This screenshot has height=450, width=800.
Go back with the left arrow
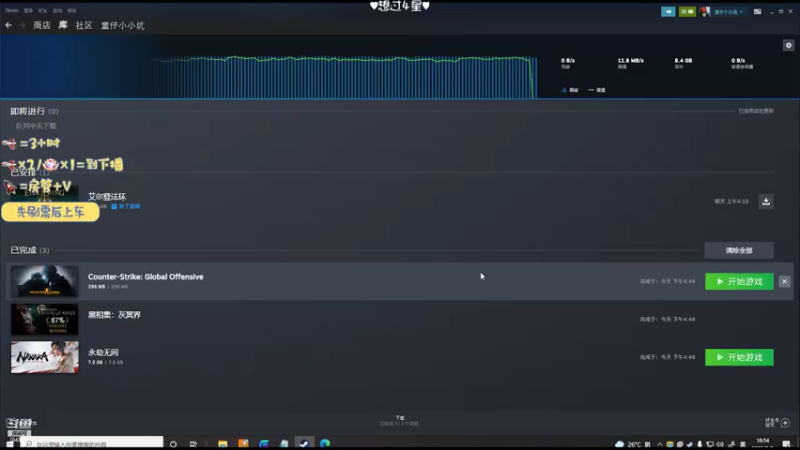[x=9, y=25]
